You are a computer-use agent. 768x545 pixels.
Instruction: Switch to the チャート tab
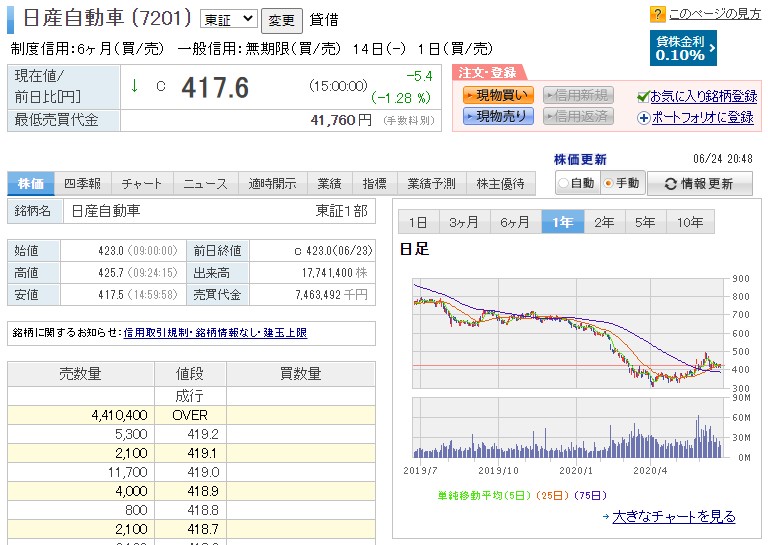coord(141,184)
